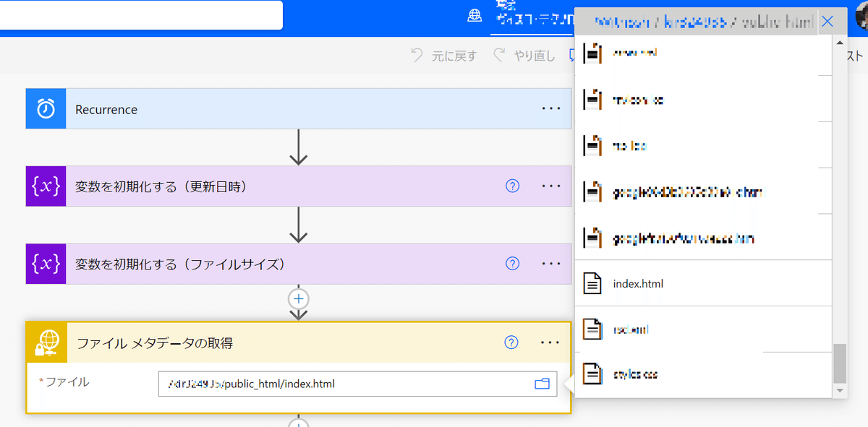The height and width of the screenshot is (427, 868).
Task: Expand 変数を初期化する(更新日時) step
Action: pyautogui.click(x=299, y=186)
